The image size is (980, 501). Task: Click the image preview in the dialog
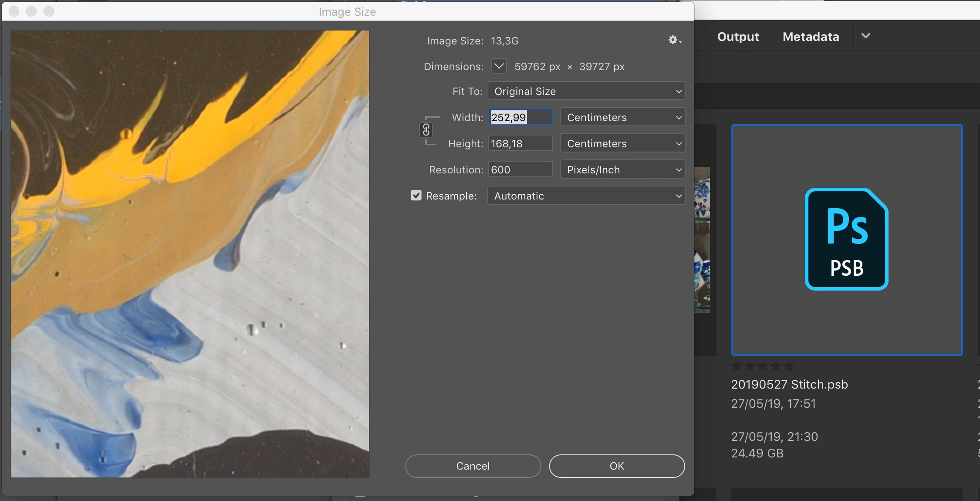coord(190,254)
